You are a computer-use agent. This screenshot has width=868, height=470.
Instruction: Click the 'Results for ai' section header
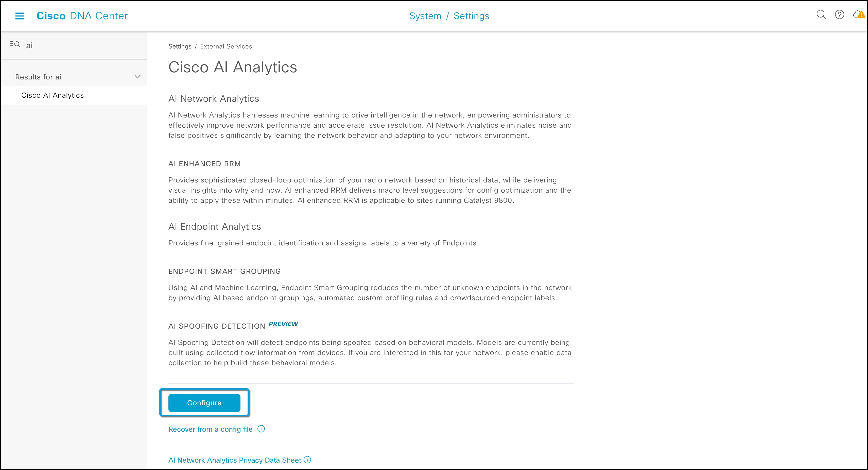pos(38,77)
